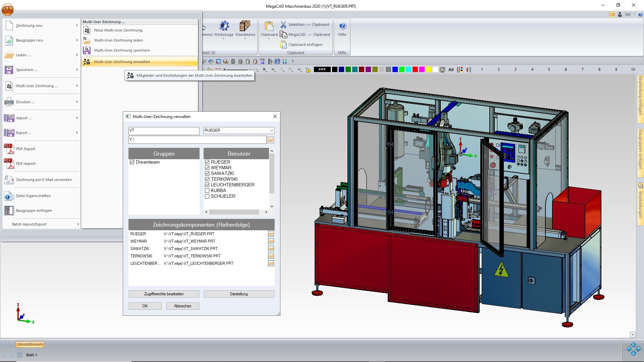
Task: Click the Selektion to Clipboard scissors icon
Action: coord(283,24)
